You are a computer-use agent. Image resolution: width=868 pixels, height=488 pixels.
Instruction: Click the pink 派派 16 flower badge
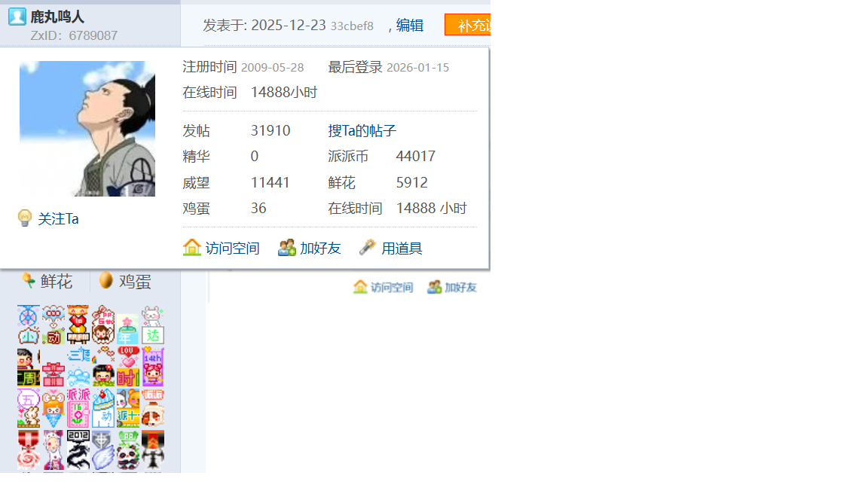point(78,408)
